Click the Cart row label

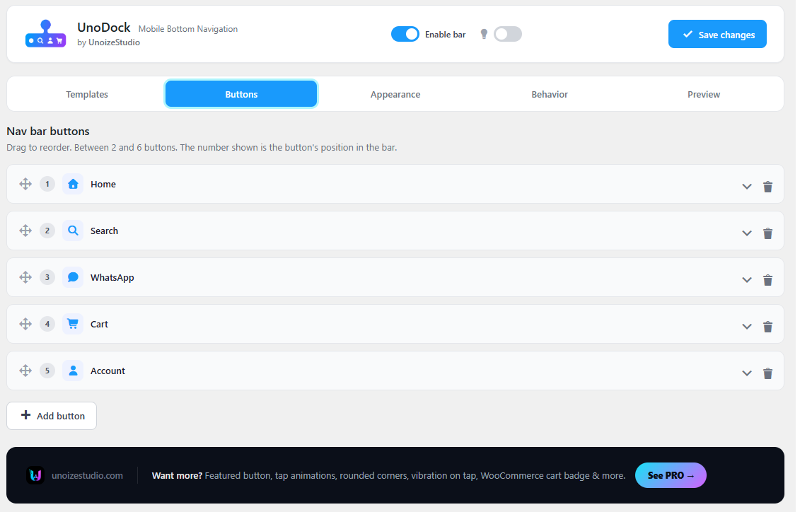tap(100, 324)
